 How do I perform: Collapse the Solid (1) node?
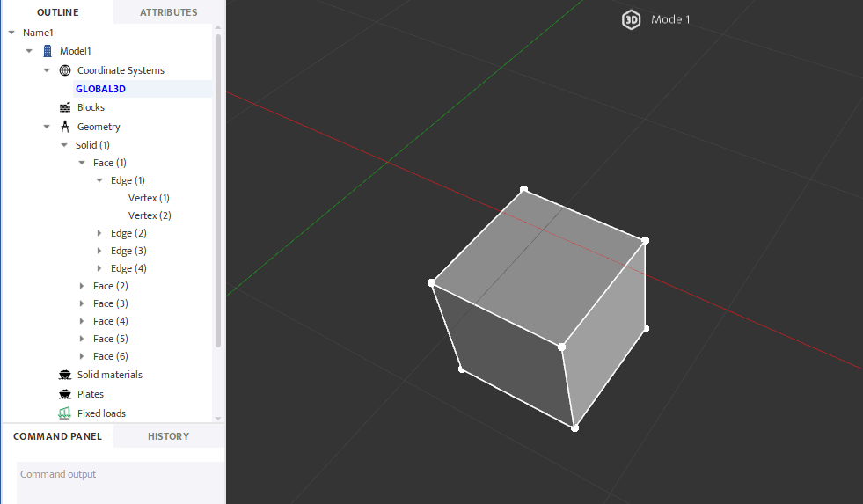(x=64, y=145)
